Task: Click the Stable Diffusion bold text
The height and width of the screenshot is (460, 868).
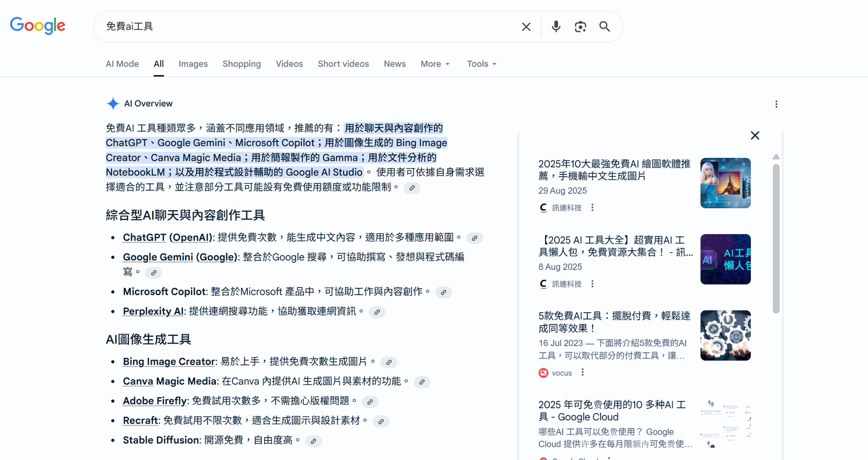Action: coord(161,440)
